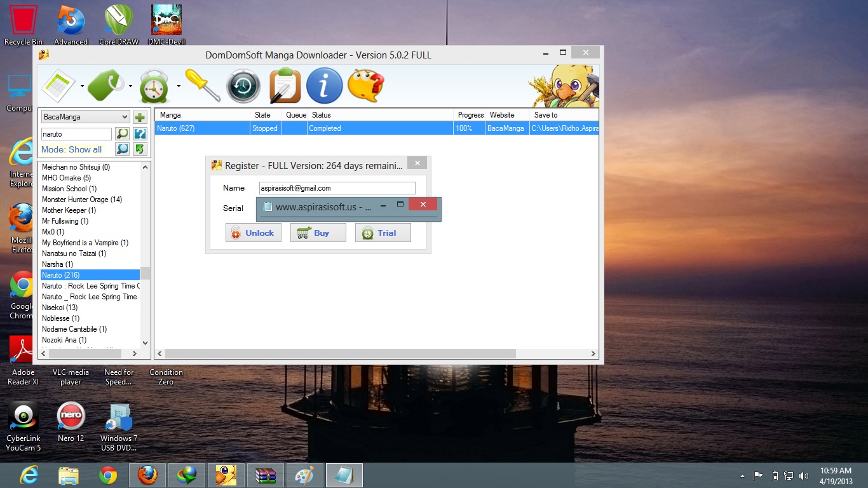Select Nozoki Ana (1) in list
Viewport: 868px width, 488px height.
[90, 340]
